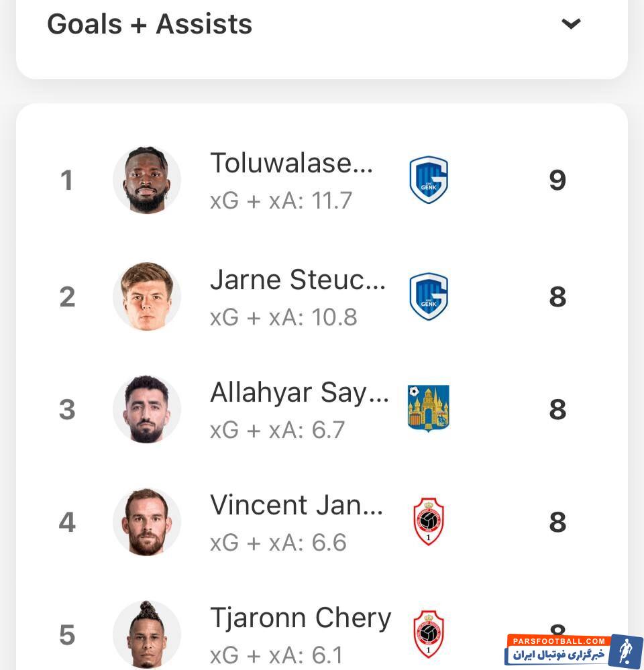Expand the Goals + Assists dropdown chevron
This screenshot has width=644, height=670.
(571, 24)
